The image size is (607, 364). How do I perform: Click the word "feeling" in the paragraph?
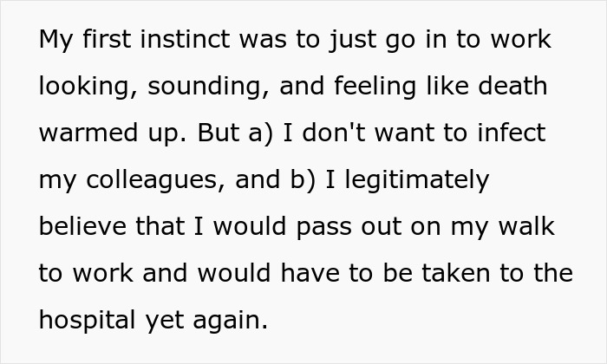pos(380,87)
